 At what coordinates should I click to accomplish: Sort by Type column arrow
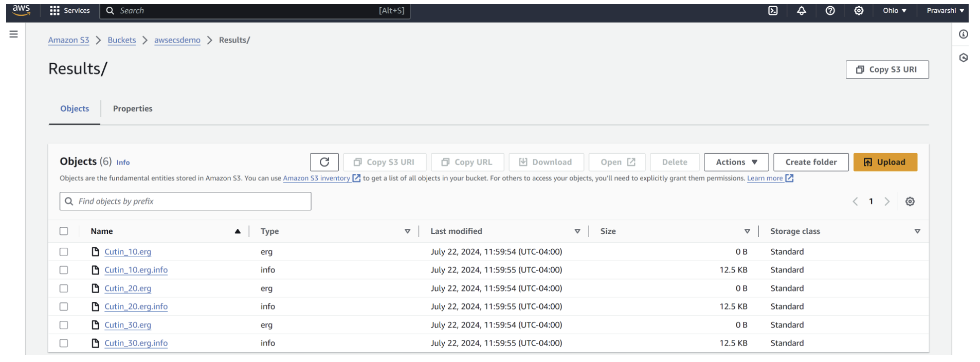(407, 231)
